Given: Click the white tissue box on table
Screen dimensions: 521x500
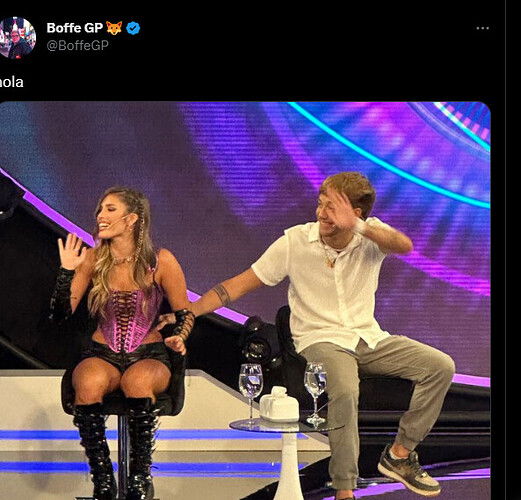Looking at the screenshot, I should (279, 404).
